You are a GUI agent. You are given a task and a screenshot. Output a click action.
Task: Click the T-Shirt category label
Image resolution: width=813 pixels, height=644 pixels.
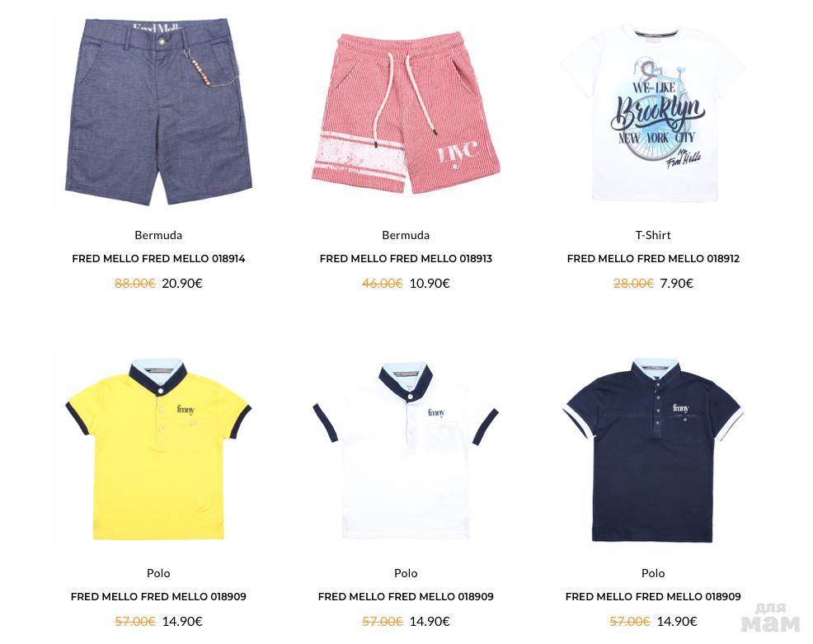(x=653, y=235)
